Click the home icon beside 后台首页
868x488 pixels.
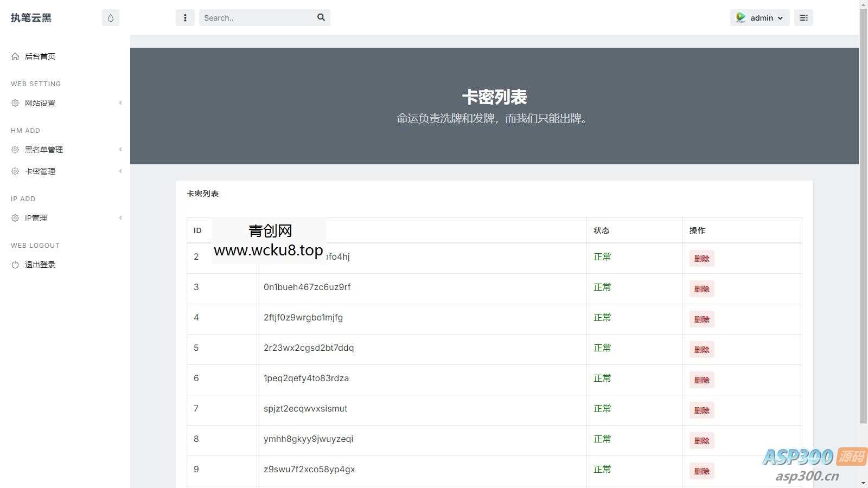pos(14,56)
